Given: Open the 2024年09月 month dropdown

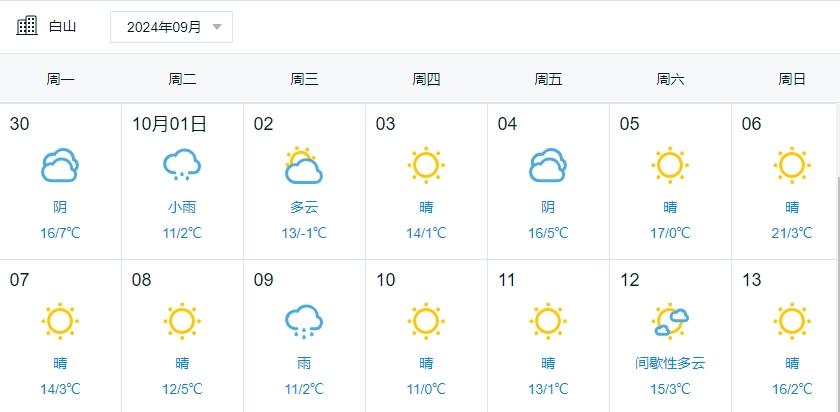Looking at the screenshot, I should coord(170,27).
